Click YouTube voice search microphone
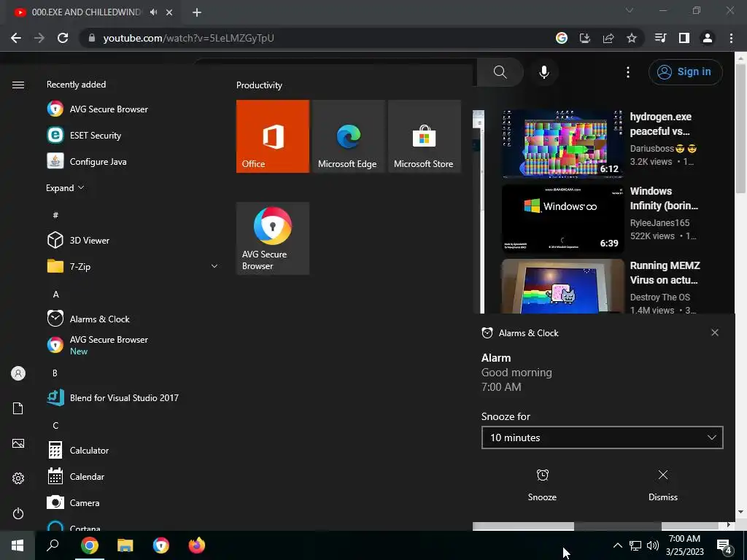This screenshot has width=747, height=560. pyautogui.click(x=544, y=72)
